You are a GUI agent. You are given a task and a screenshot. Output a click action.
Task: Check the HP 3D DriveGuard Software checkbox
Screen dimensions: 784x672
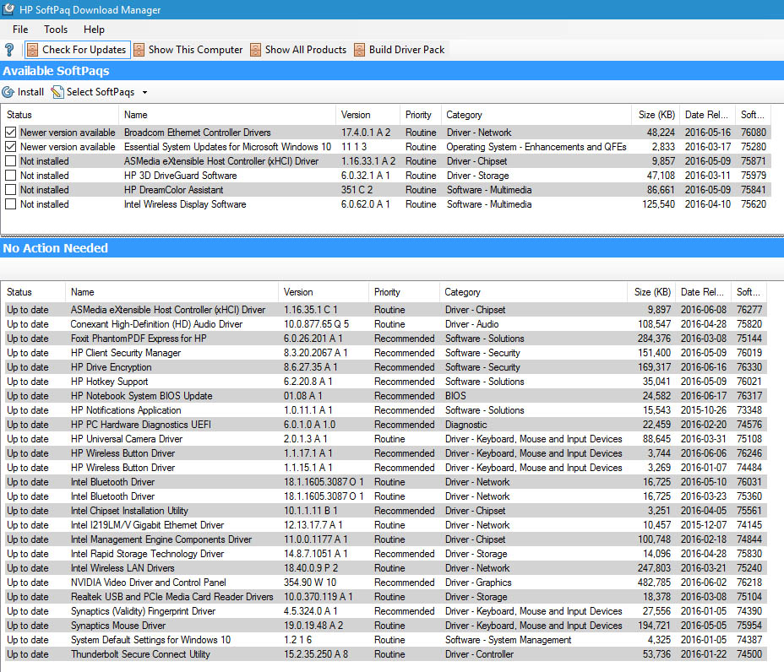click(10, 176)
